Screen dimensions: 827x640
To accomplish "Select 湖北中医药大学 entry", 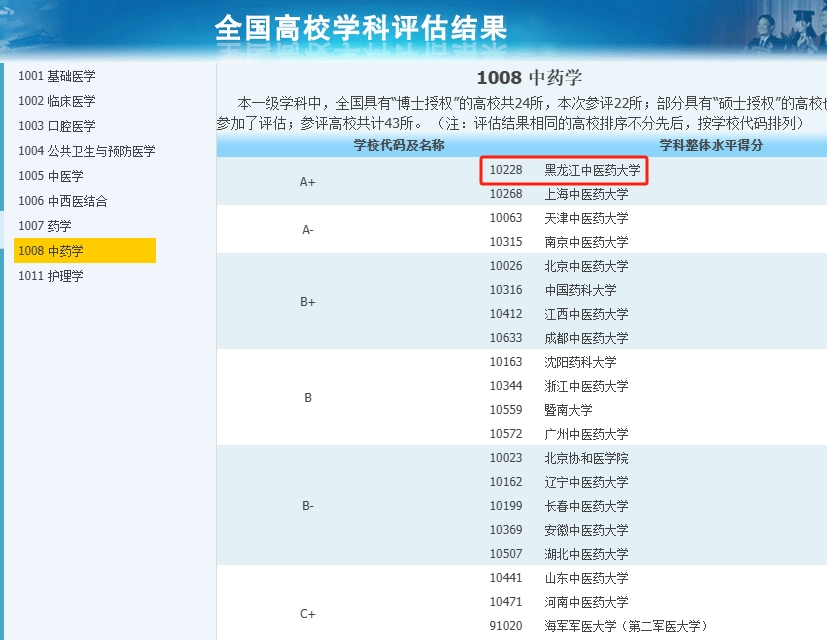I will point(586,554).
